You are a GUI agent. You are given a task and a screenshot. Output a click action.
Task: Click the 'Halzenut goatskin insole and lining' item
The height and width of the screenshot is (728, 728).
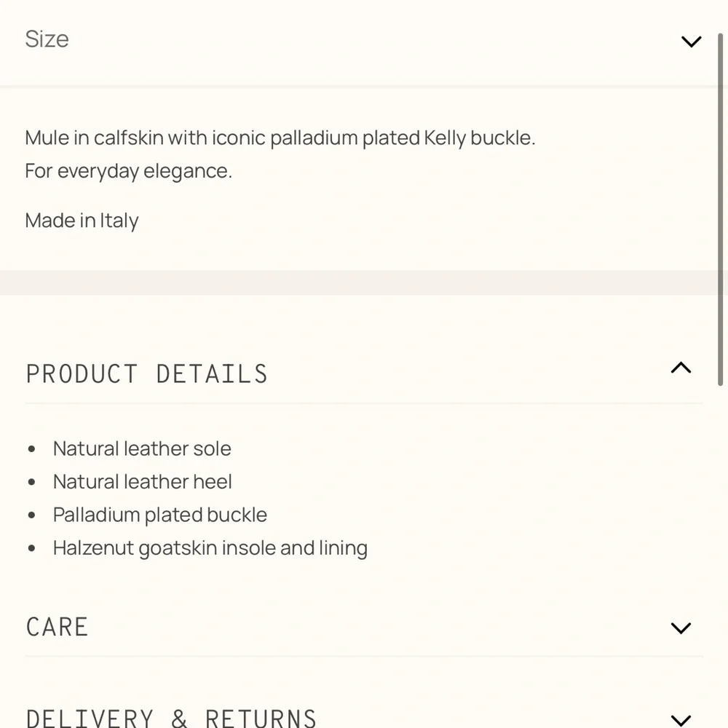tap(210, 547)
